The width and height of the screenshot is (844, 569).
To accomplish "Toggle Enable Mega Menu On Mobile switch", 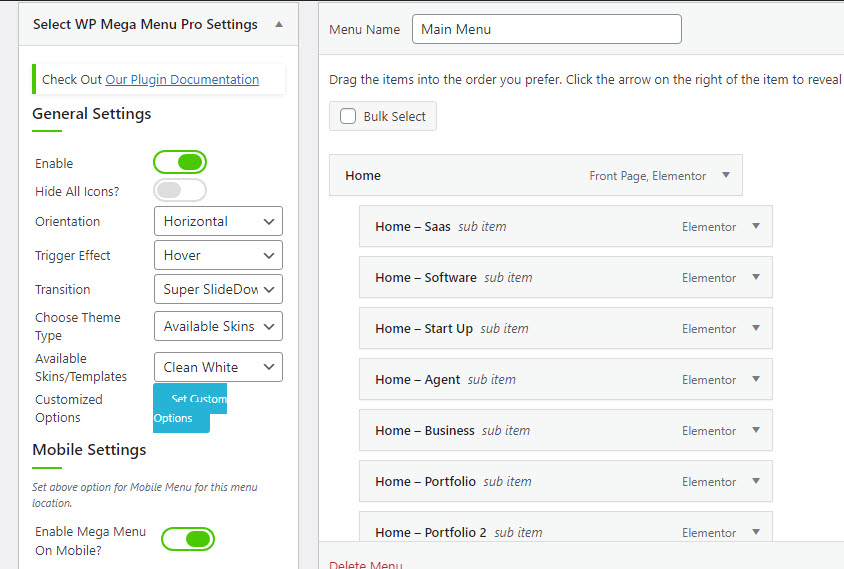I will (188, 539).
